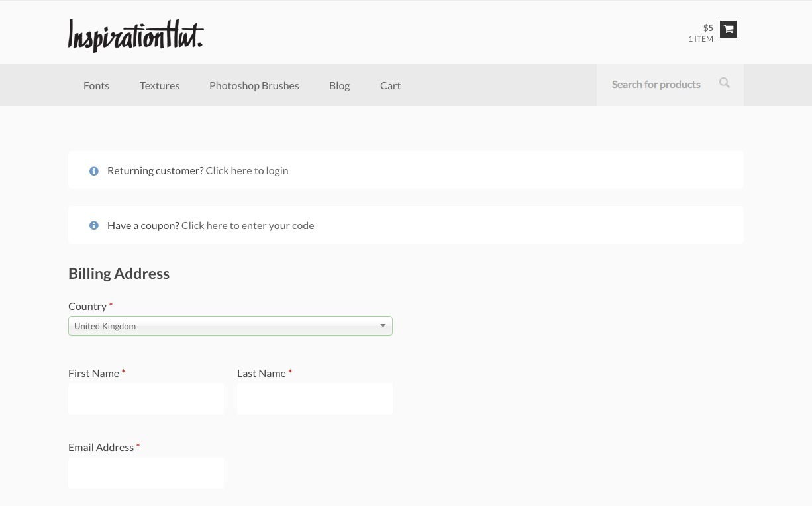Open the Fonts menu item

tap(96, 85)
